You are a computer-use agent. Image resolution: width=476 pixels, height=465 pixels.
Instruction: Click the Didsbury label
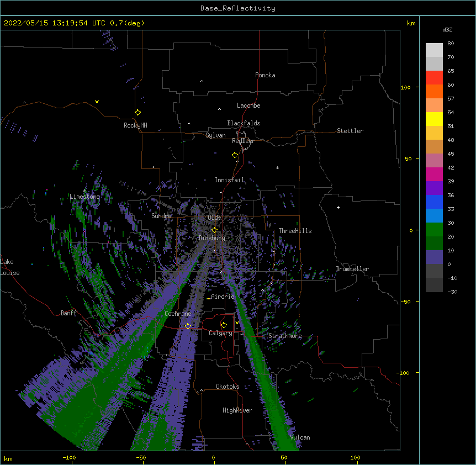click(211, 238)
